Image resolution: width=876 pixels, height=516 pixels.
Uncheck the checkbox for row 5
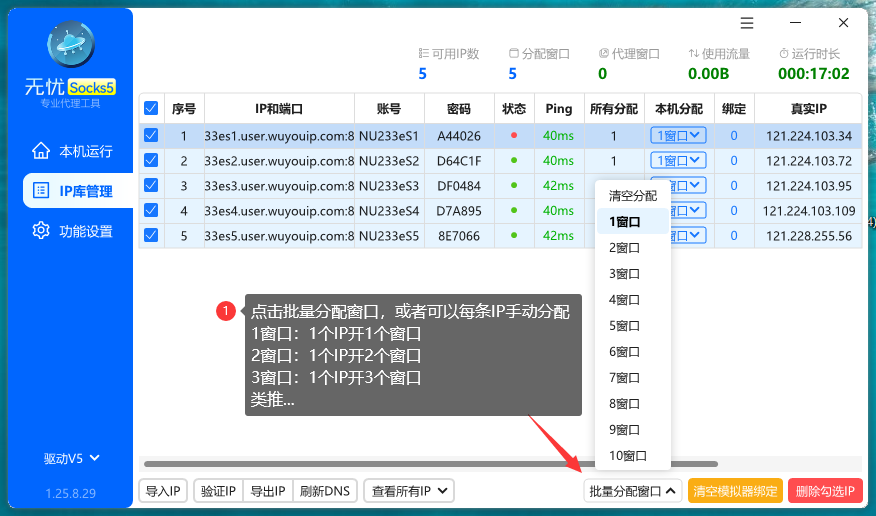tap(151, 235)
